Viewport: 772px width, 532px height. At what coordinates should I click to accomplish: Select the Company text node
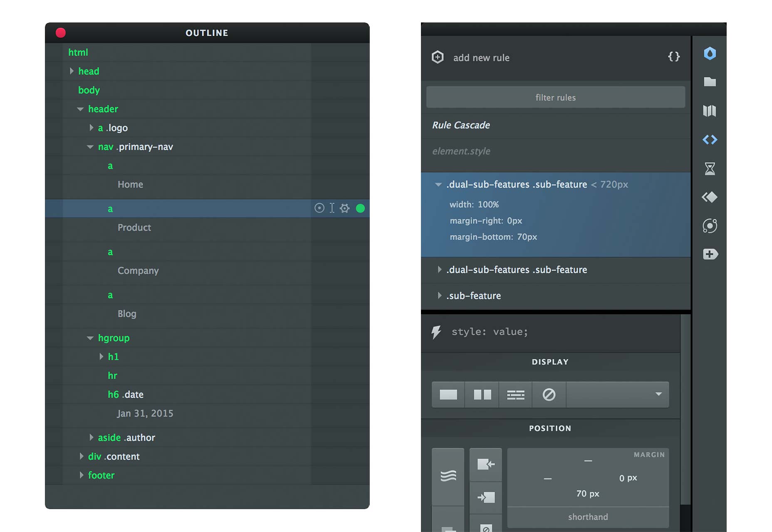[138, 271]
